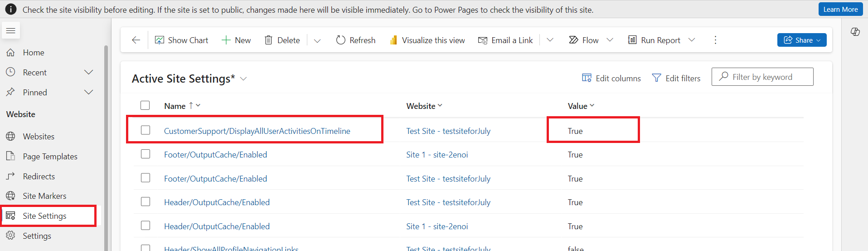
Task: Tick checkbox for CustomerSupport/DisplayAllUserActivitiesOnTimeline row
Action: click(145, 130)
